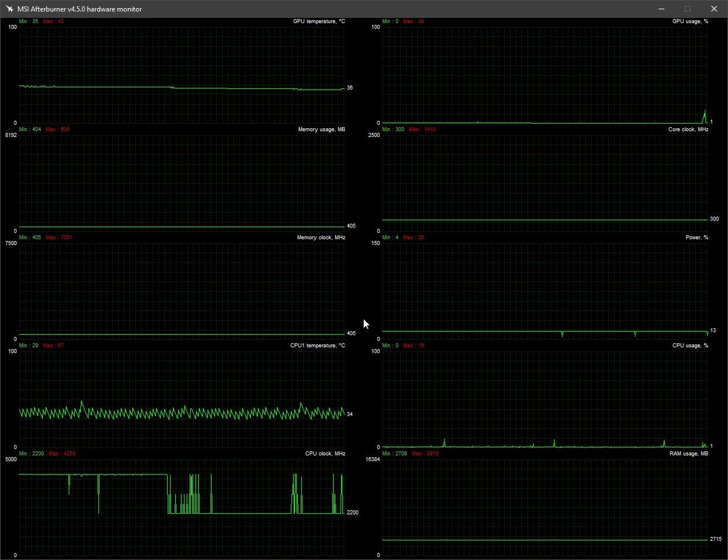Click the Max reading of the CPU1 temperature graph
This screenshot has width=728, height=560.
tap(53, 346)
